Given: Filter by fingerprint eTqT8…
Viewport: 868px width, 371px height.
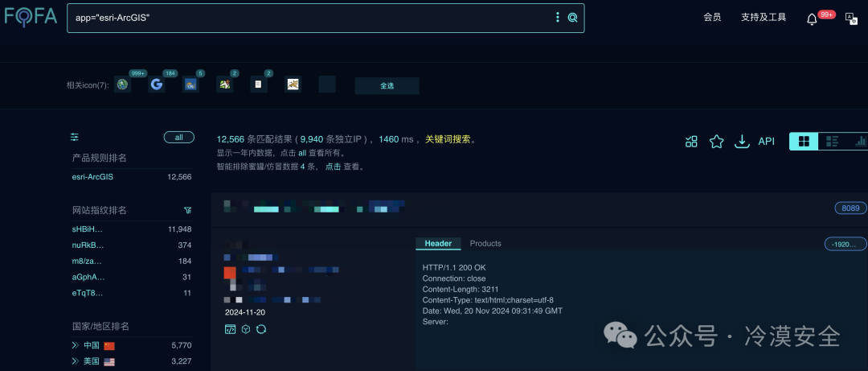Looking at the screenshot, I should coord(88,293).
